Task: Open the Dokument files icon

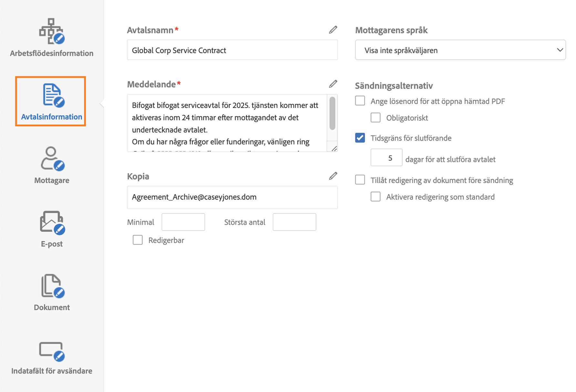Action: [53, 286]
